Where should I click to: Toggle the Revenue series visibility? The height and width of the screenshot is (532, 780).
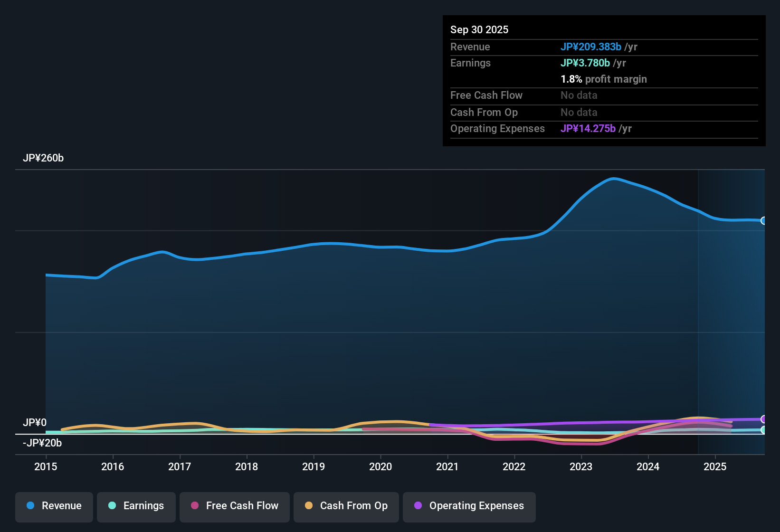click(54, 506)
